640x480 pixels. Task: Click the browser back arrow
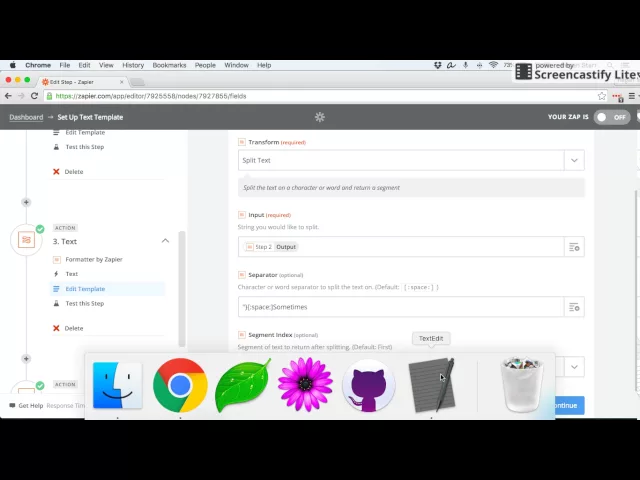click(x=8, y=96)
